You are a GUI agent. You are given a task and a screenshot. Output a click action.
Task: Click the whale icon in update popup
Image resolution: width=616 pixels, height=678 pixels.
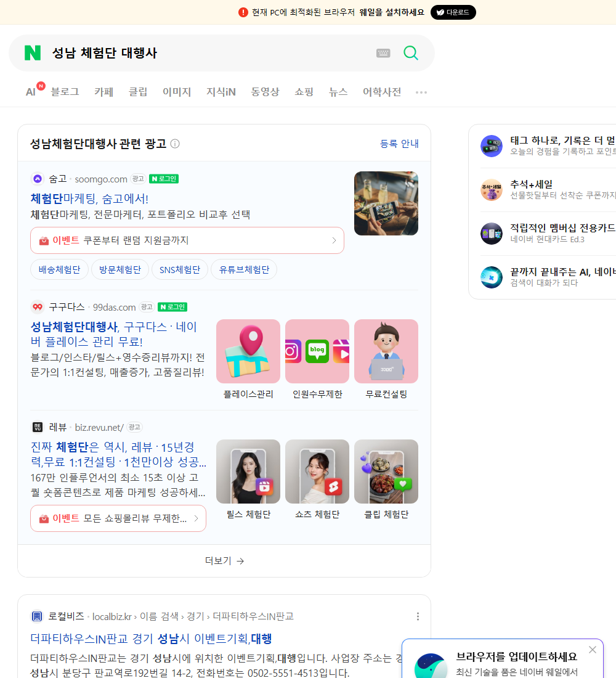(x=431, y=666)
